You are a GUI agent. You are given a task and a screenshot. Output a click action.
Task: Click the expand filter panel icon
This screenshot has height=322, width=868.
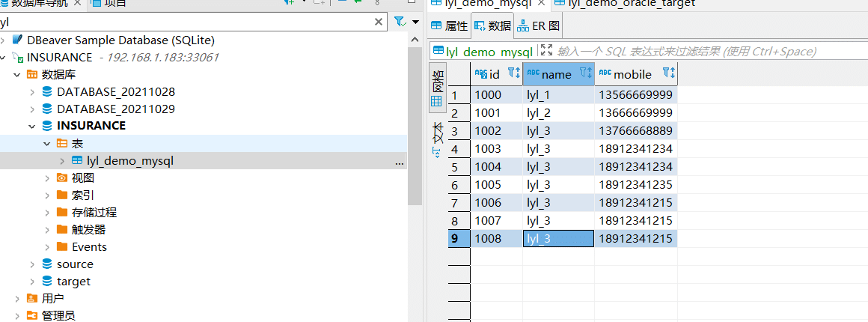546,51
